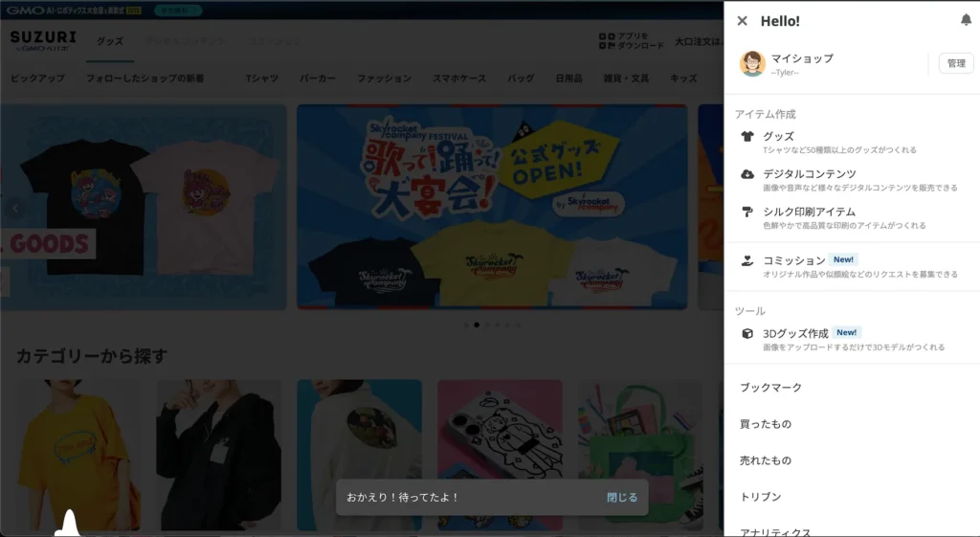Screen dimensions: 980x537
Task: Click the cube icon for 3Dグッズ作成
Action: coord(747,333)
